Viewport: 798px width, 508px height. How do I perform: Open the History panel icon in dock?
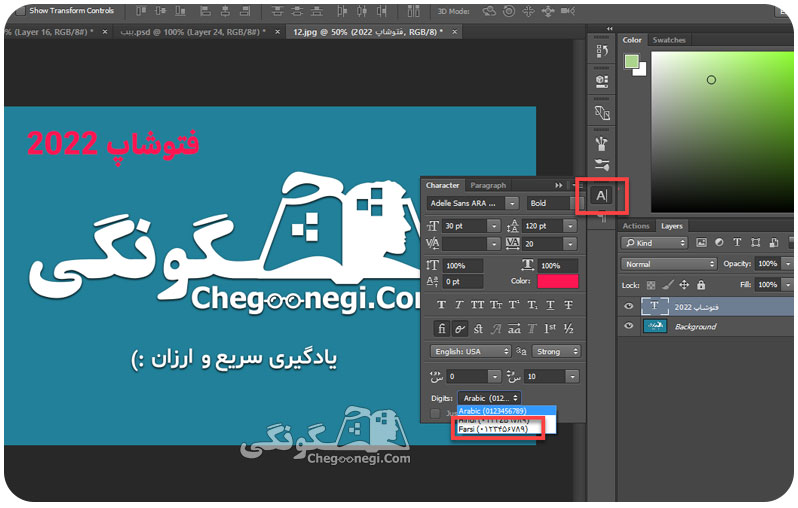[x=602, y=50]
